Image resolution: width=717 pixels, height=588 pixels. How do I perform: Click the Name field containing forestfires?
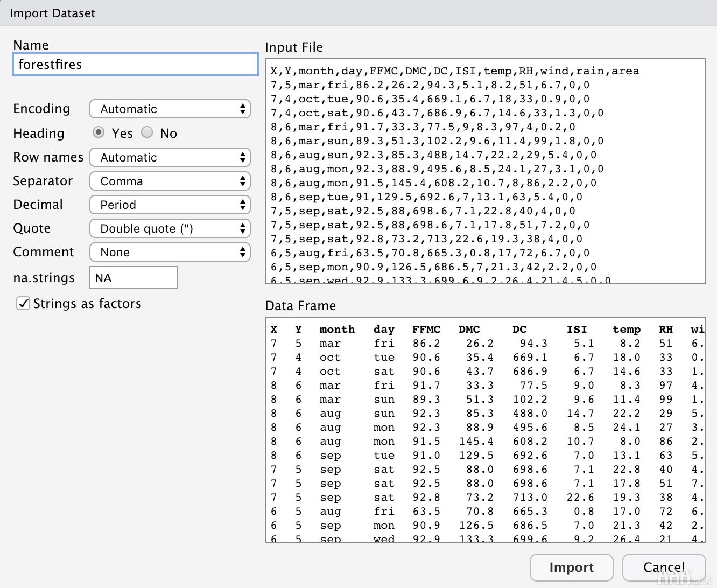[135, 65]
